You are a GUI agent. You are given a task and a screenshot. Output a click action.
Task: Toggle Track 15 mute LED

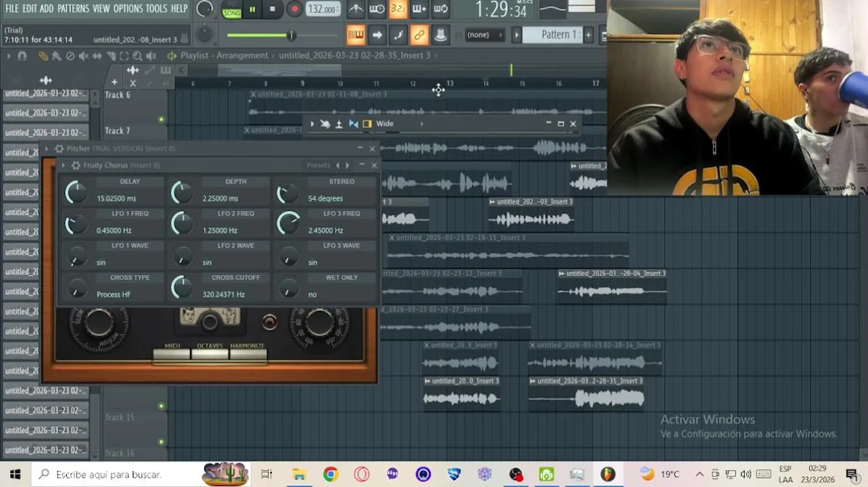click(161, 407)
